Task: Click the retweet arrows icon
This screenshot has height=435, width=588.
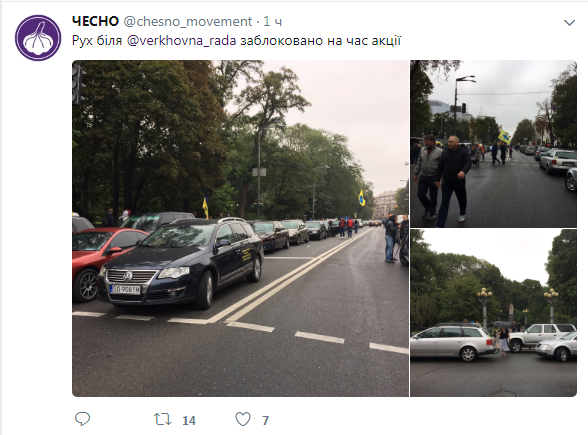Action: tap(163, 419)
